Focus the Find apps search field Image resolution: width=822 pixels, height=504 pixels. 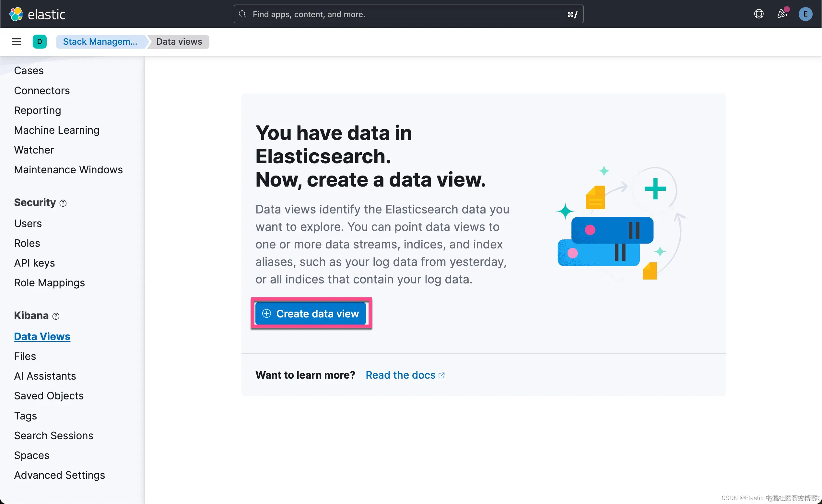click(x=408, y=14)
